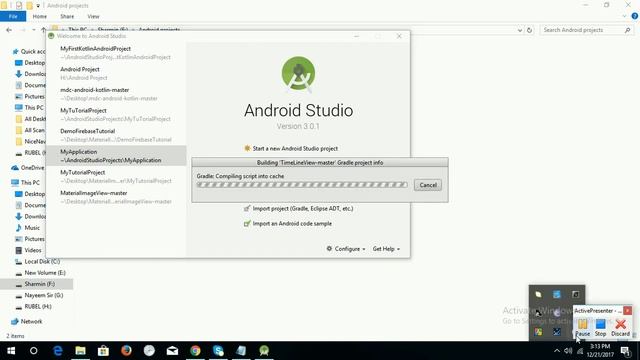
Task: Open the View ribbon tab in Explorer
Action: (93, 16)
